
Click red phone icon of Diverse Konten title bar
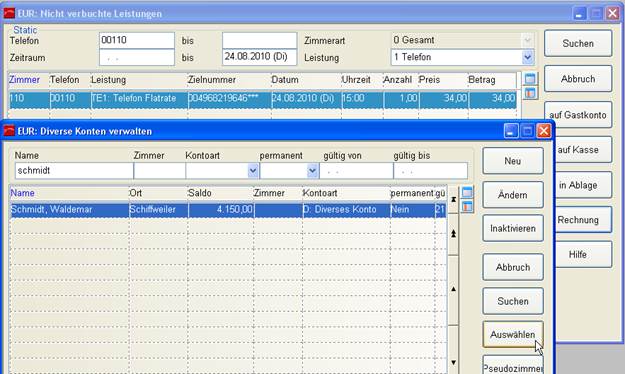tap(9, 131)
